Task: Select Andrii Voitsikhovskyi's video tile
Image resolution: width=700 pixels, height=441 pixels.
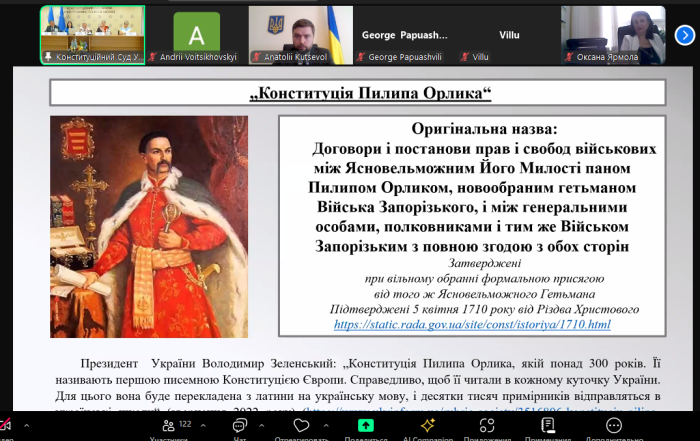Action: [x=196, y=35]
